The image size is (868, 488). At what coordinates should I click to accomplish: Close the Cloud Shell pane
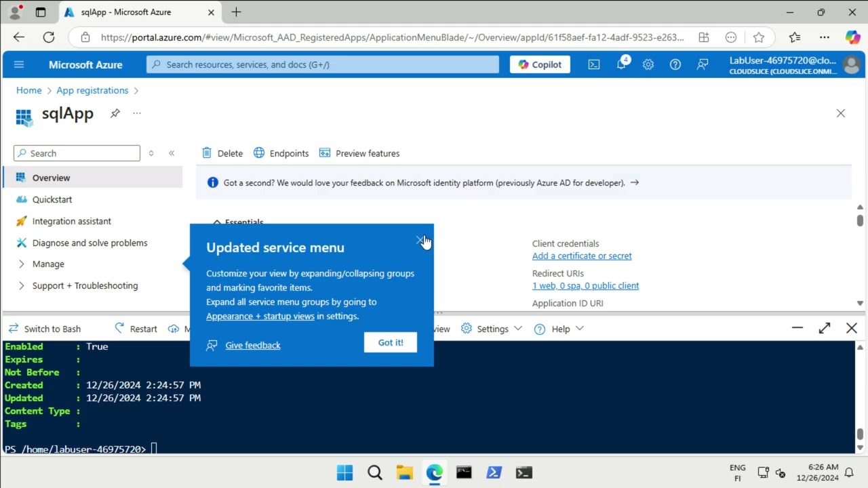coord(852,328)
